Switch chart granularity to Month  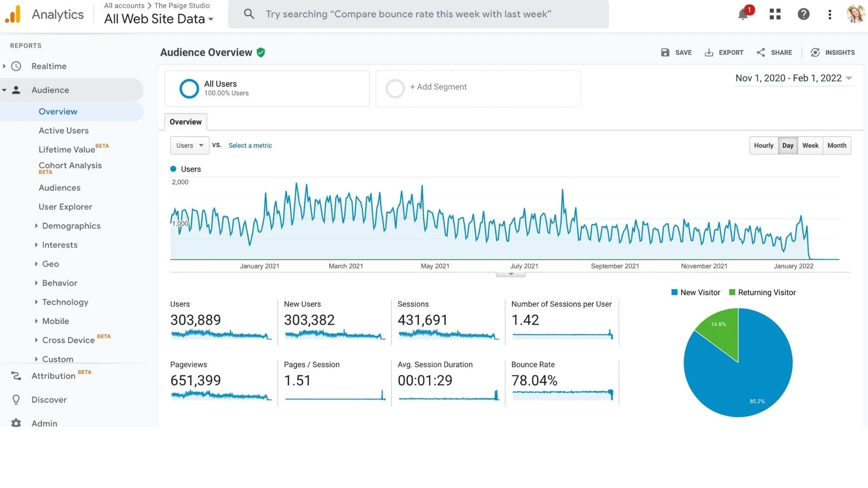[x=837, y=145]
